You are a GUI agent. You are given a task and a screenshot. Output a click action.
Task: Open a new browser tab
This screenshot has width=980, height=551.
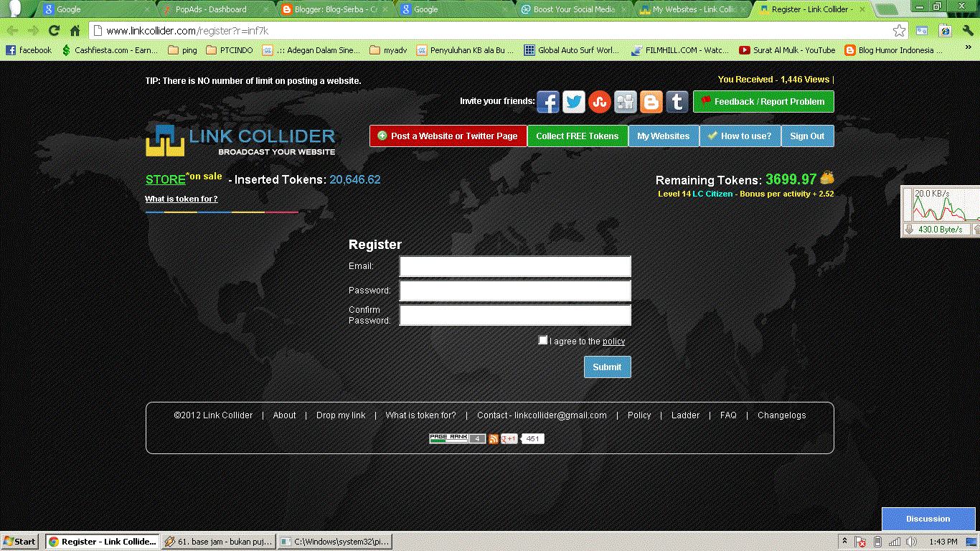pyautogui.click(x=887, y=9)
